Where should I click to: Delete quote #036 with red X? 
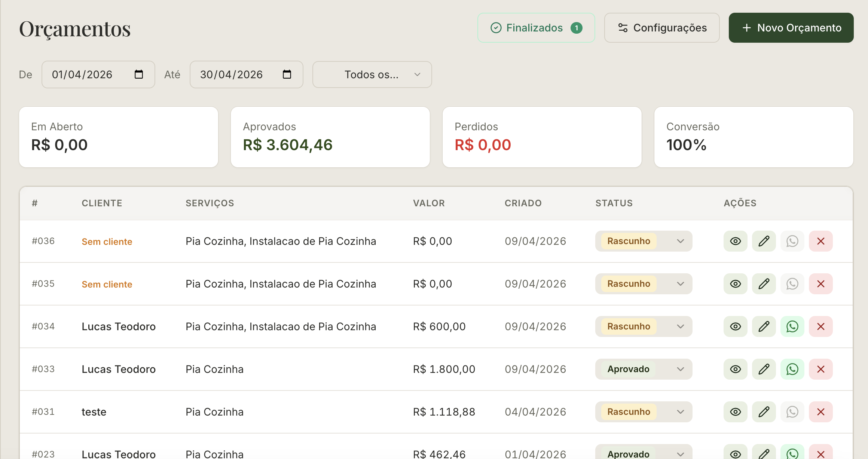pos(820,241)
